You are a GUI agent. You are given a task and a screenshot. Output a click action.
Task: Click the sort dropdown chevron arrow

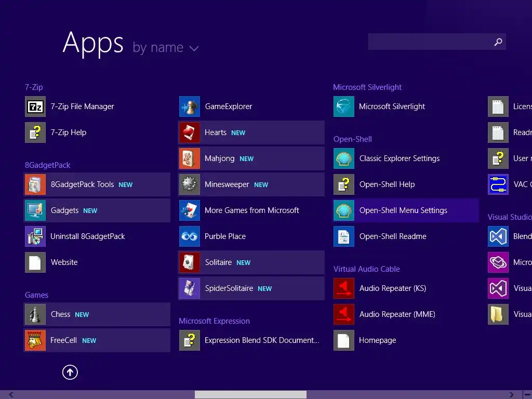coord(194,48)
